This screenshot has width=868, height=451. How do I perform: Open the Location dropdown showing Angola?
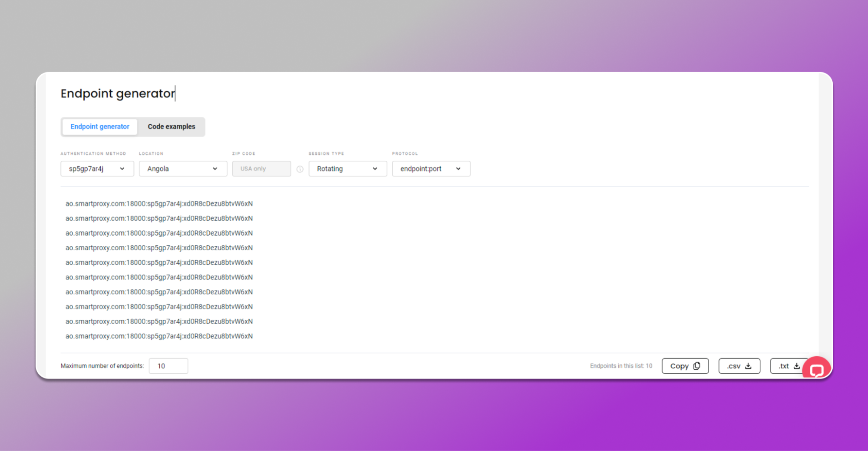183,169
